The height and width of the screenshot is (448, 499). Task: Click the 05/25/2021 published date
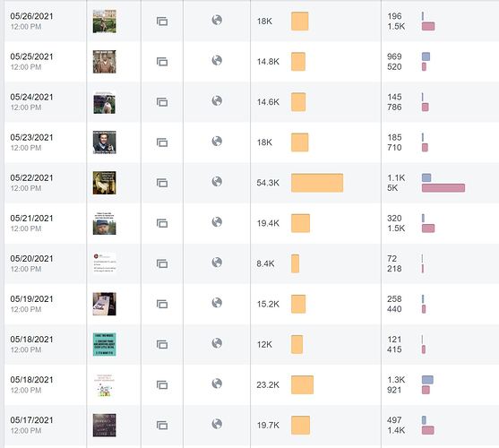pos(32,56)
